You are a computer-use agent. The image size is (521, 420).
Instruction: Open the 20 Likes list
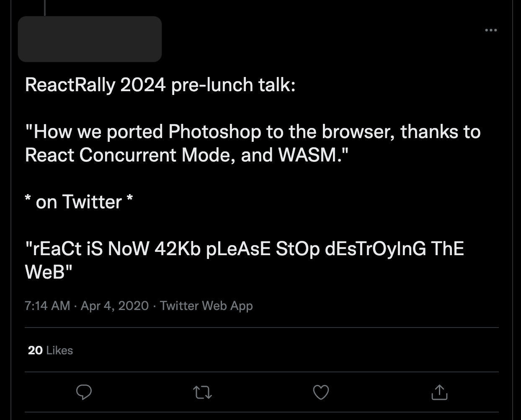[50, 350]
